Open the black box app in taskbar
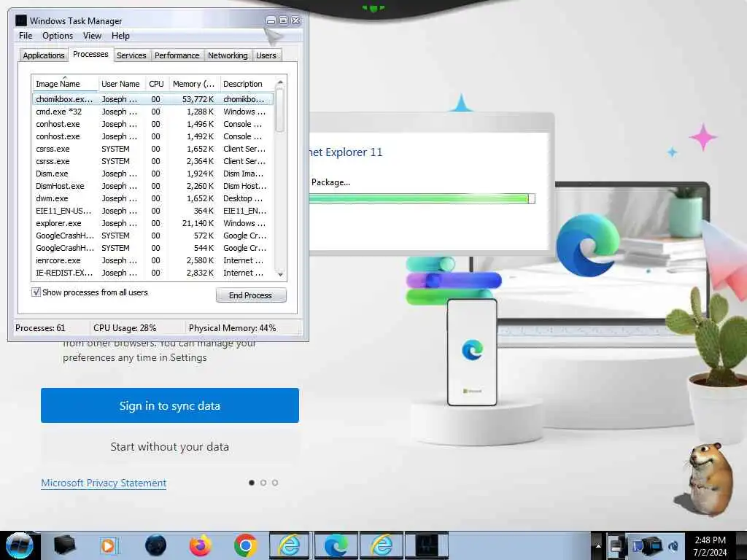 (x=64, y=545)
